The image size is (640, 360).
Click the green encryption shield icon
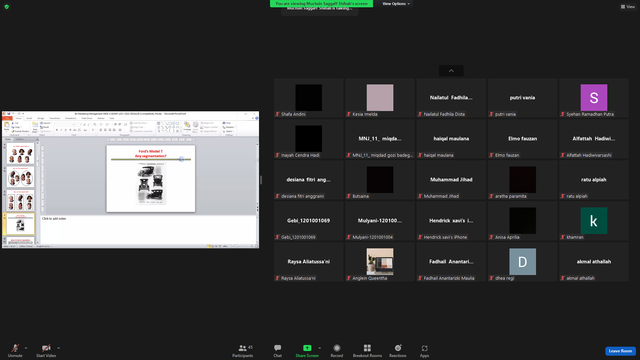tap(7, 7)
